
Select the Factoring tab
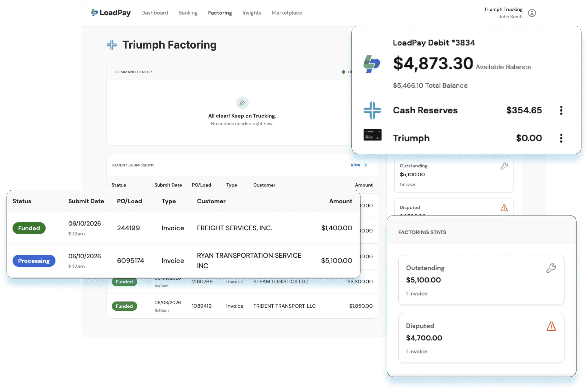(220, 13)
